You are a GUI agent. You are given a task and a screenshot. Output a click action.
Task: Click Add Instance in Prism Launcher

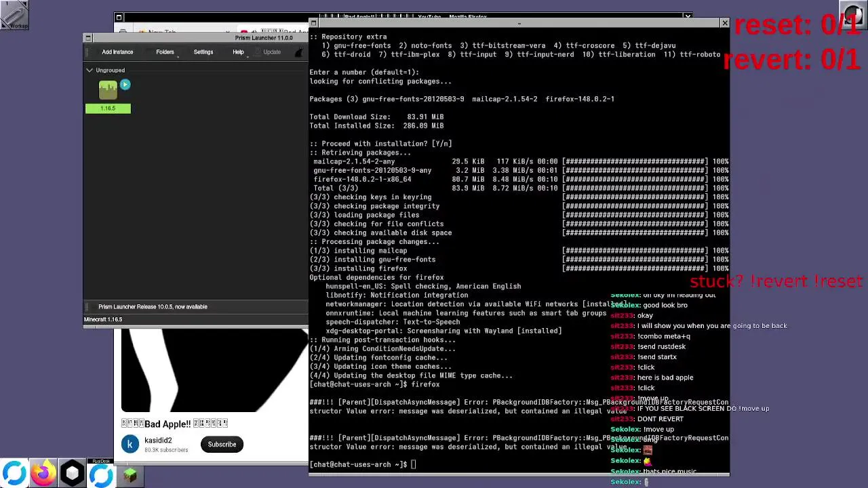coord(117,52)
